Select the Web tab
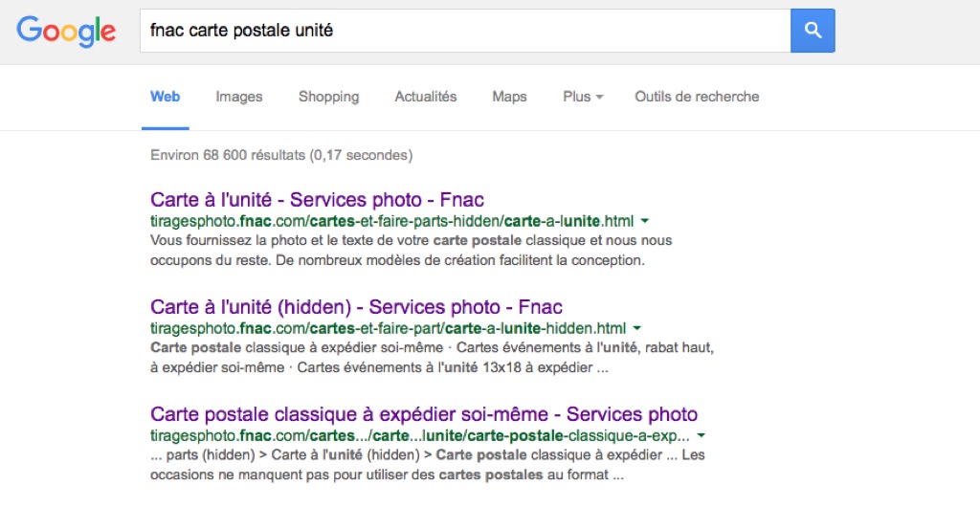The width and height of the screenshot is (980, 508). pos(165,97)
